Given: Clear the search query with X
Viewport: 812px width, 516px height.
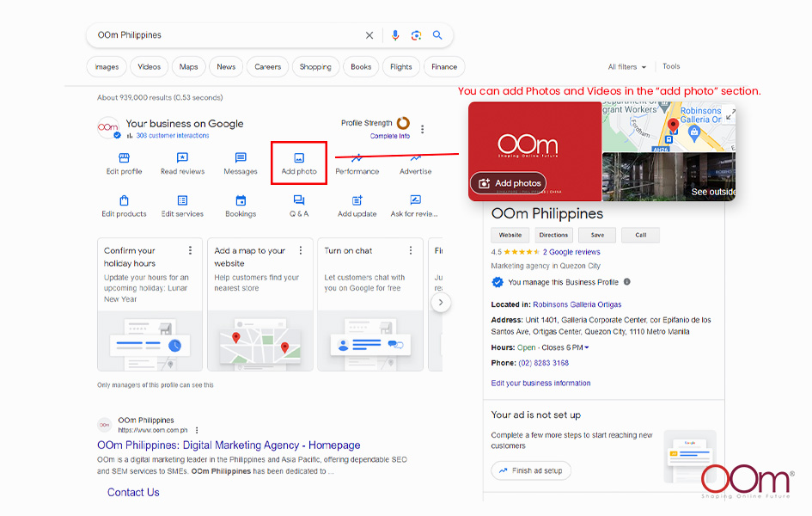Looking at the screenshot, I should pyautogui.click(x=369, y=35).
